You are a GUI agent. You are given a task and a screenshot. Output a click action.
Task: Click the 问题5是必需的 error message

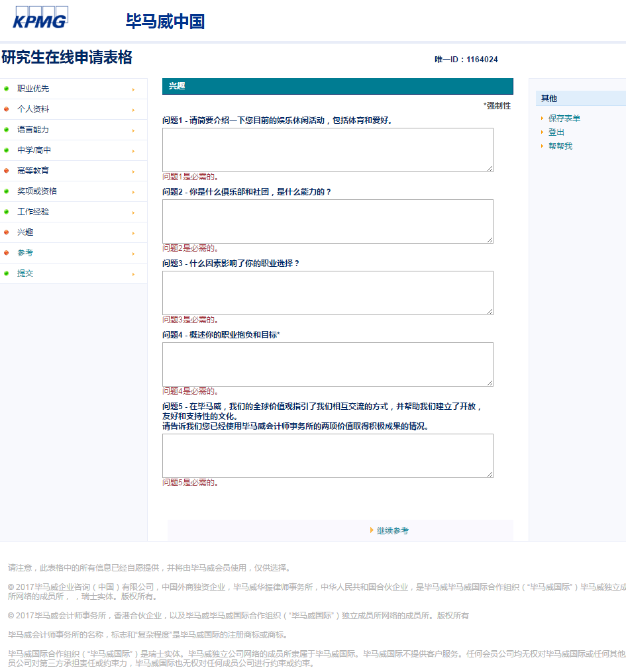click(x=191, y=483)
